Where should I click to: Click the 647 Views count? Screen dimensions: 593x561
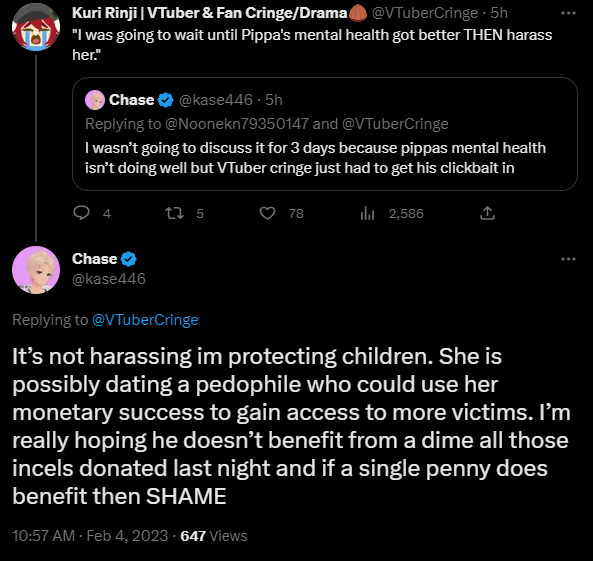214,536
